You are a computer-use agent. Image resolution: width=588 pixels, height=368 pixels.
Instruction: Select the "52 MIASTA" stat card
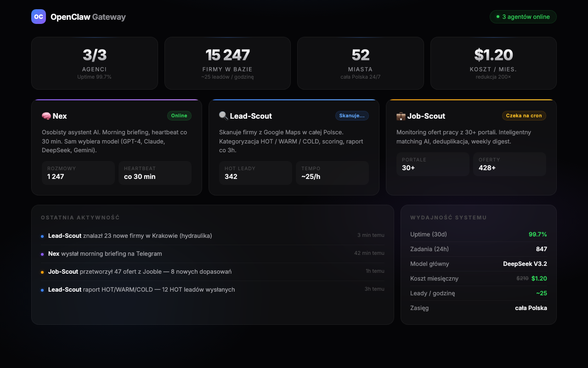pyautogui.click(x=360, y=63)
